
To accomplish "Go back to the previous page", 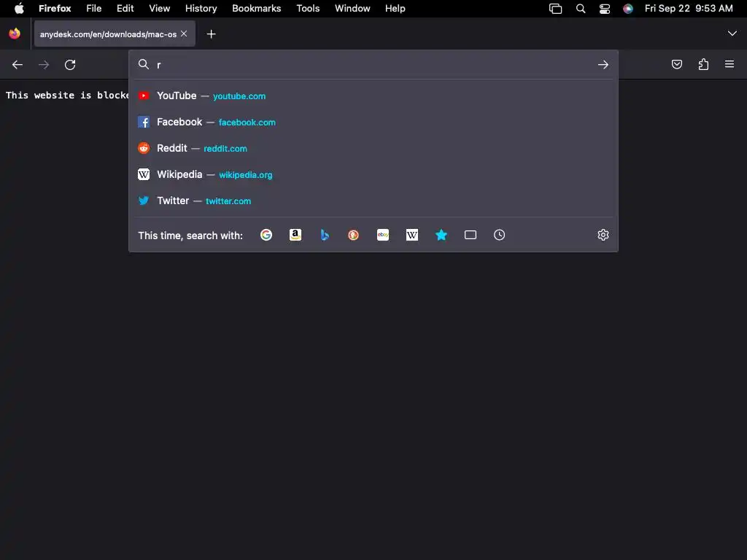I will [x=18, y=65].
